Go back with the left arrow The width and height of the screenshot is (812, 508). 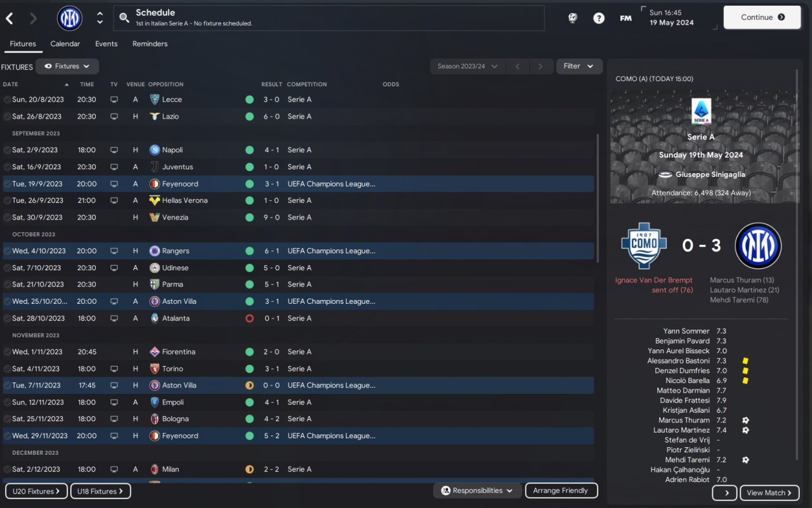pyautogui.click(x=10, y=18)
